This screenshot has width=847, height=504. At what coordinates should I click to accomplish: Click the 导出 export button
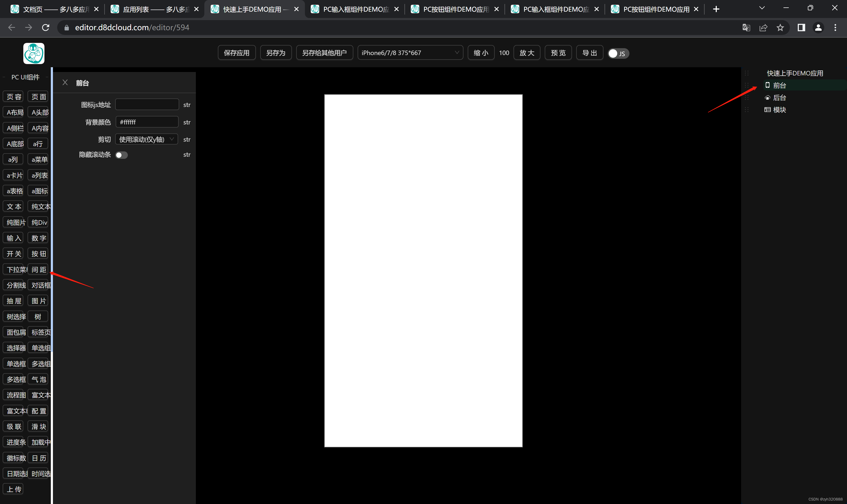(x=589, y=53)
